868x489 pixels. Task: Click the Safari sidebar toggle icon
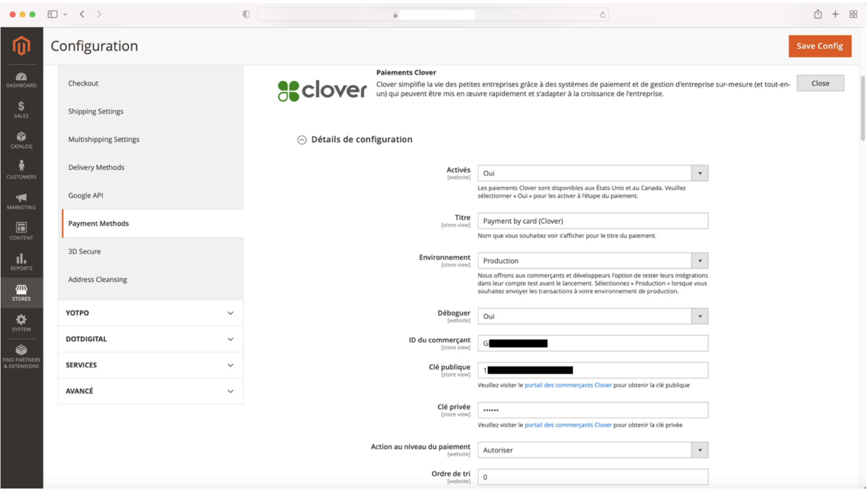53,14
